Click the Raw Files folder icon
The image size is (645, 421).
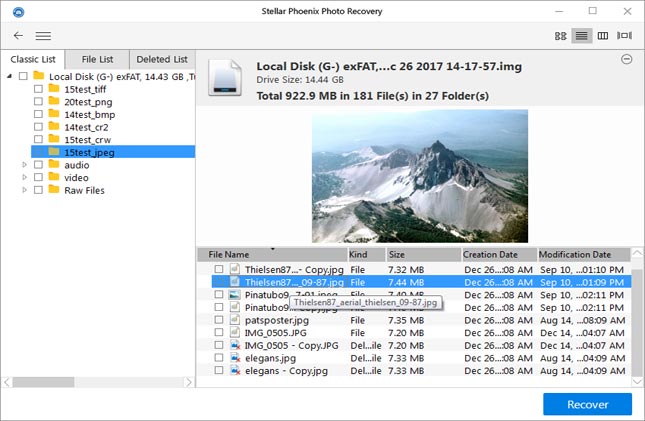(x=54, y=189)
